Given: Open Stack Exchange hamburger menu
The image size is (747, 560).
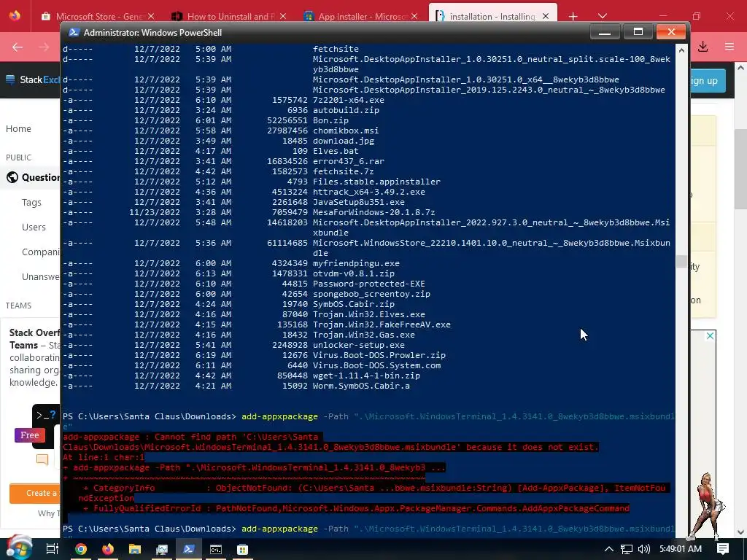Looking at the screenshot, I should point(10,79).
